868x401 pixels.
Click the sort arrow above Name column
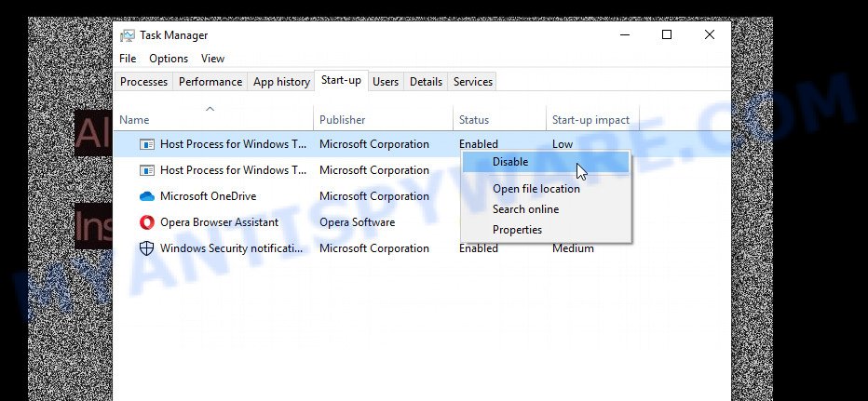(x=210, y=109)
